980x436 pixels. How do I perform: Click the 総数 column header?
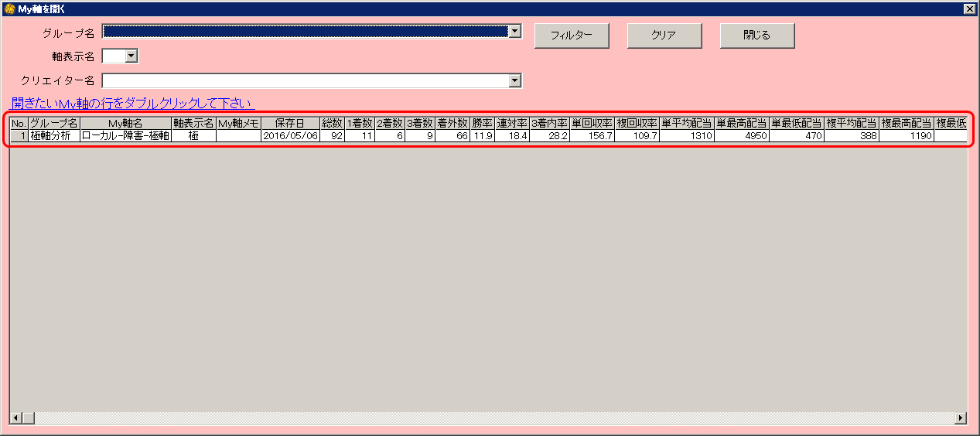[x=332, y=123]
